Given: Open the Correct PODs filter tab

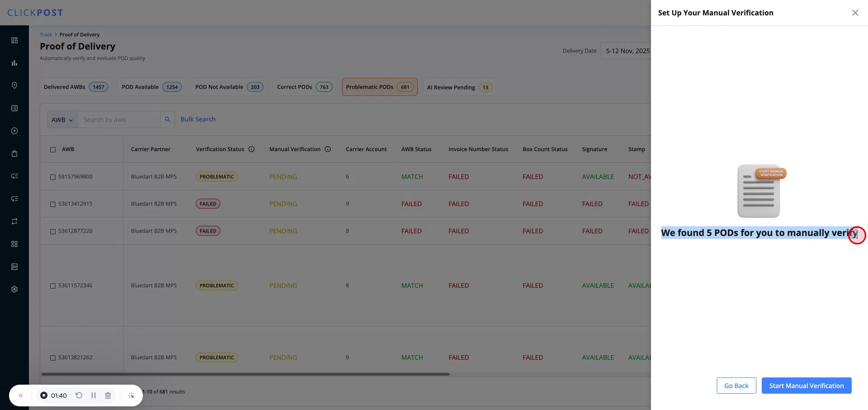Looking at the screenshot, I should 304,87.
